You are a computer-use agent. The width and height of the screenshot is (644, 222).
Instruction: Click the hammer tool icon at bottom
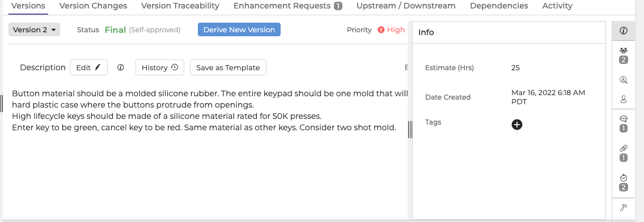click(x=624, y=208)
